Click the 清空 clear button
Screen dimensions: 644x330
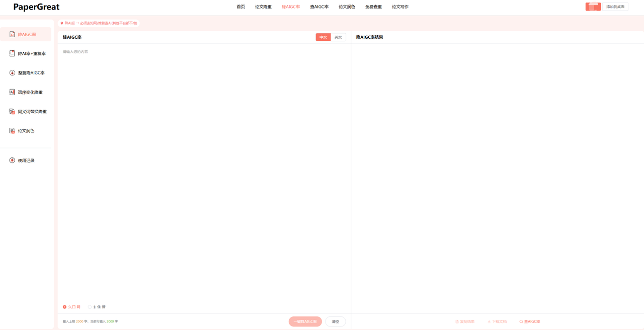pyautogui.click(x=336, y=321)
